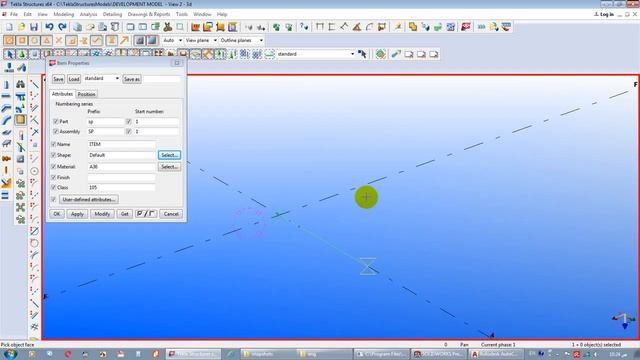The height and width of the screenshot is (360, 640).
Task: Click the contour plate icon in left toolbar
Action: 6,132
